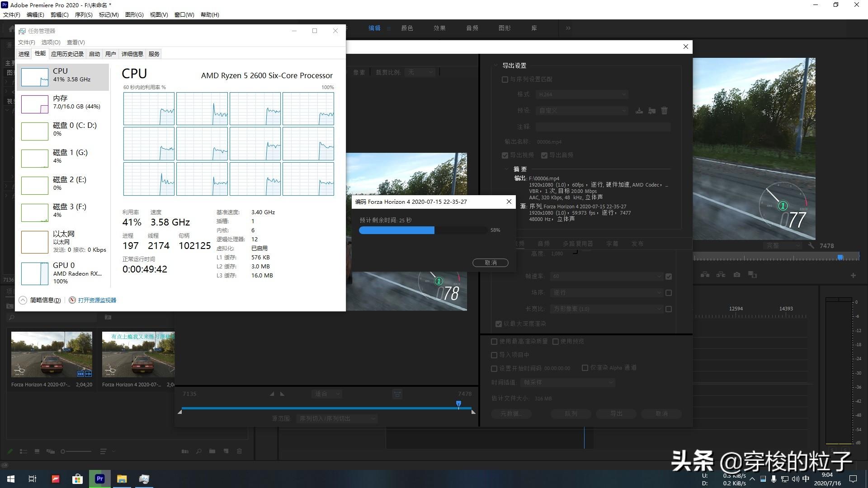Click the new item icon in project panel

pos(226,451)
